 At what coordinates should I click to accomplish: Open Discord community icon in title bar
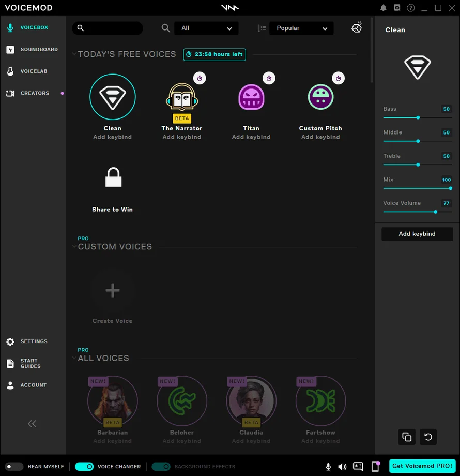[397, 8]
